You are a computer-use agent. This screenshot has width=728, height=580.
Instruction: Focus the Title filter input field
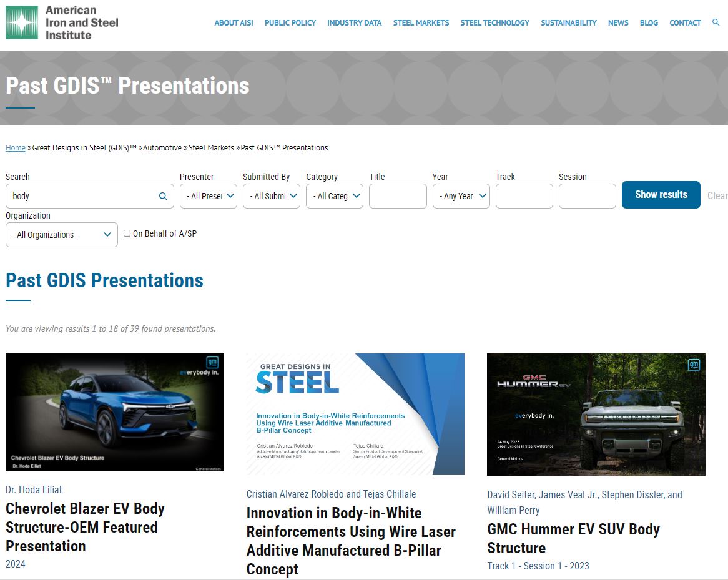coord(398,196)
